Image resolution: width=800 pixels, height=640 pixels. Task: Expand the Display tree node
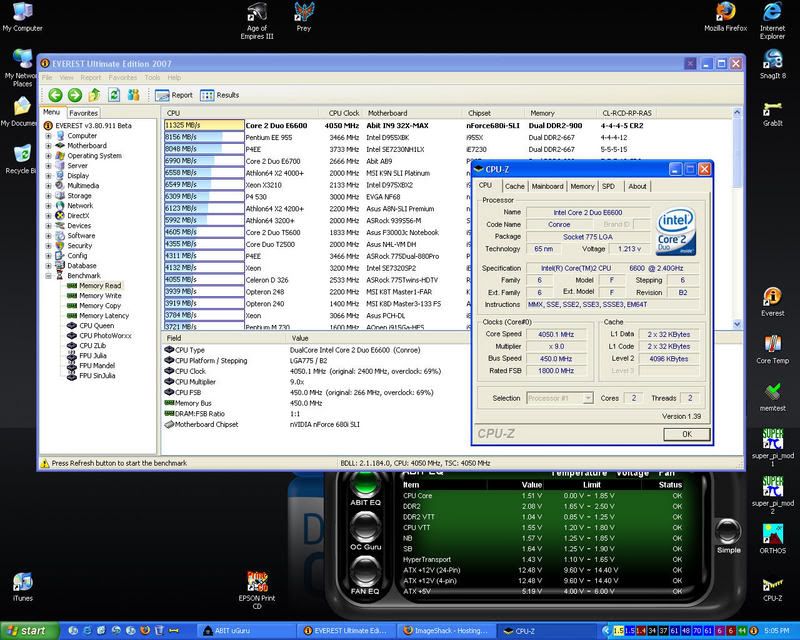pos(48,176)
